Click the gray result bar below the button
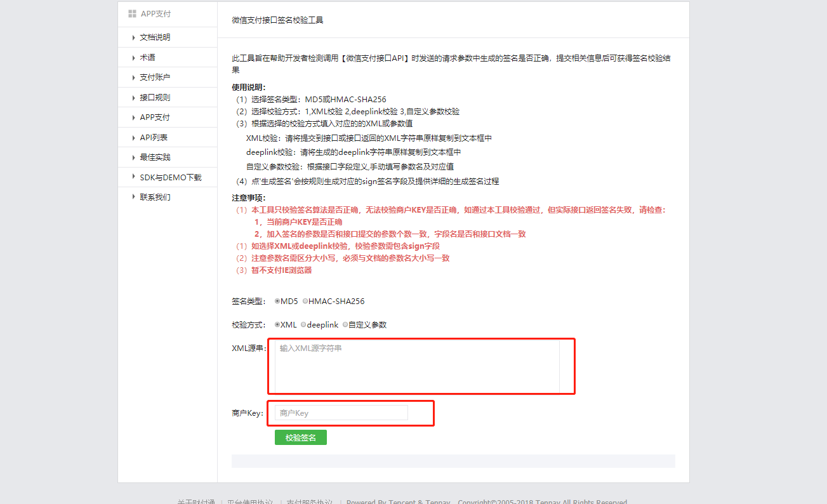Image resolution: width=827 pixels, height=504 pixels. click(x=453, y=461)
